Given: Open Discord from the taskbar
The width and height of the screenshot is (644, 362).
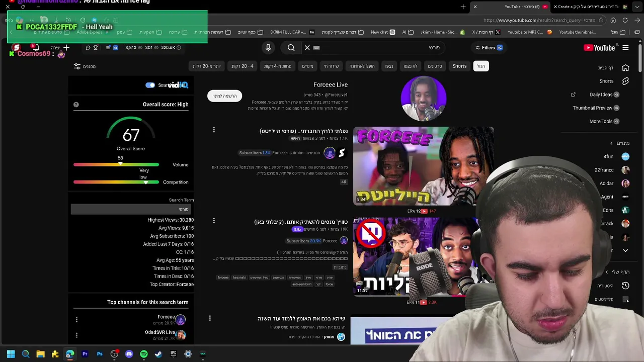Looking at the screenshot, I should click(x=129, y=354).
